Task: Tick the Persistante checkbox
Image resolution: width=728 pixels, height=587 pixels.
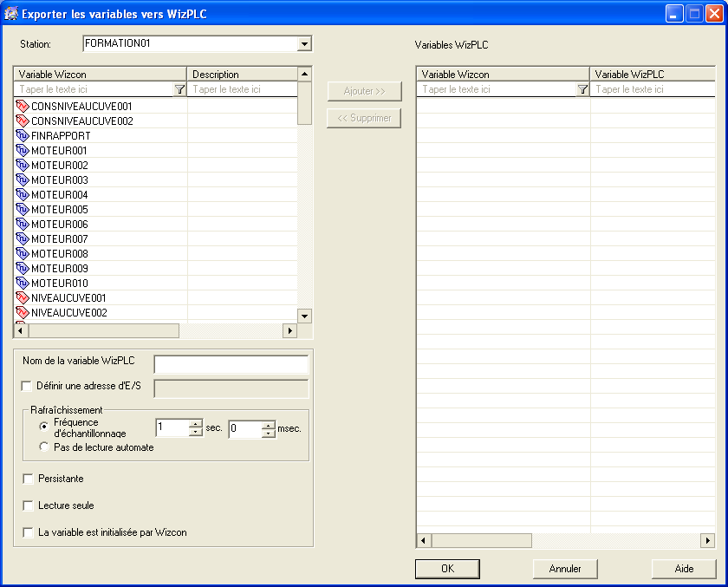Action: [x=28, y=479]
